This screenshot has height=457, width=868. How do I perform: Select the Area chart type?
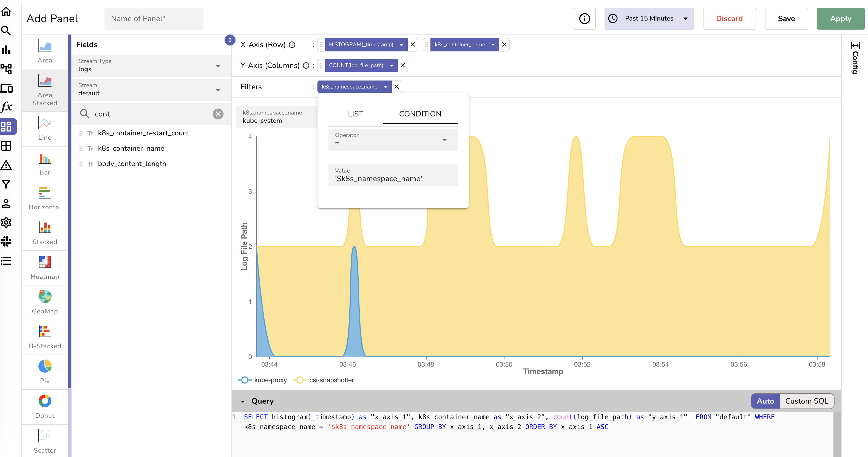point(45,51)
